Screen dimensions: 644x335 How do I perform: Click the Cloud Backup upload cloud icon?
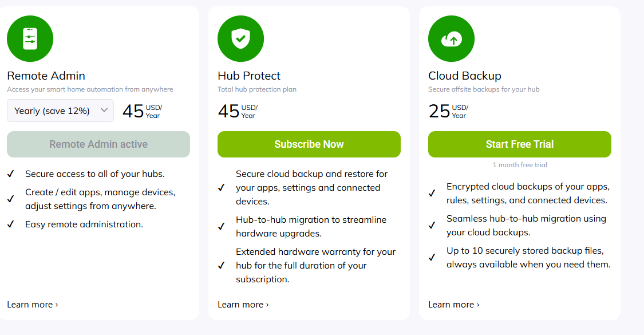(451, 39)
